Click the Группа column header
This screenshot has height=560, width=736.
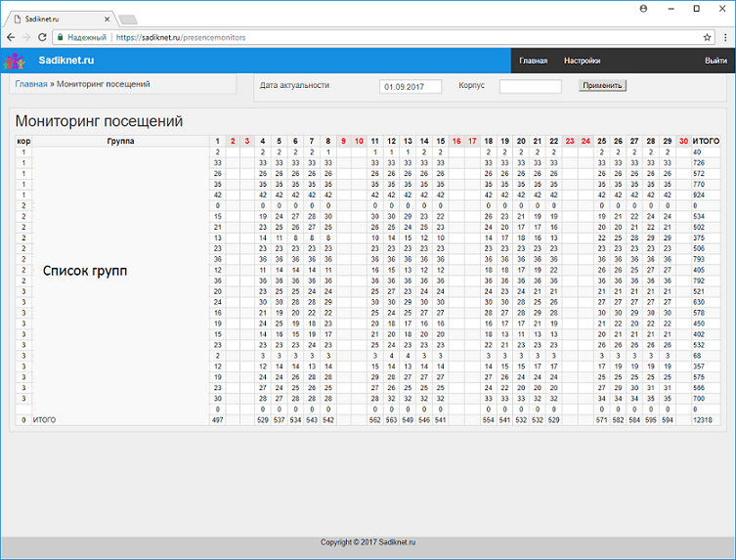click(120, 142)
